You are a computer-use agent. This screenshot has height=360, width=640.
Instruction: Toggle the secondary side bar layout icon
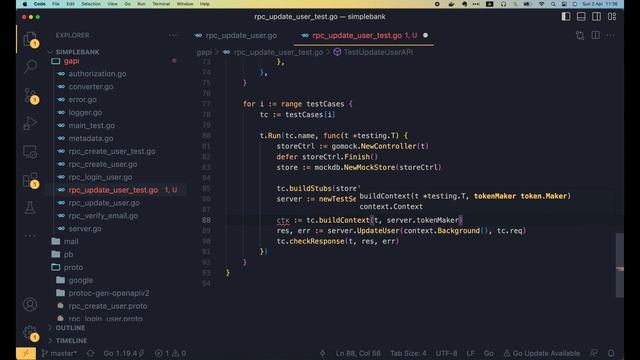click(x=596, y=16)
